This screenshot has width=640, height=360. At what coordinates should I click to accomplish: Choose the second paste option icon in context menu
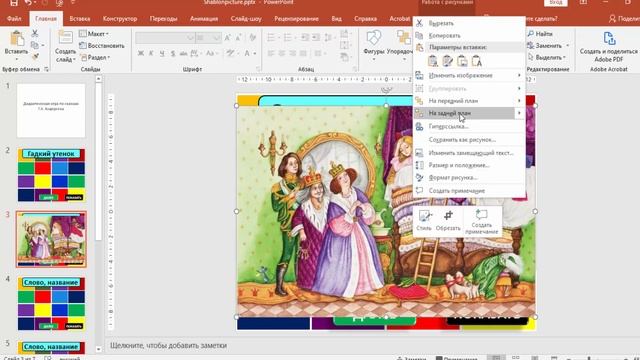pos(447,61)
